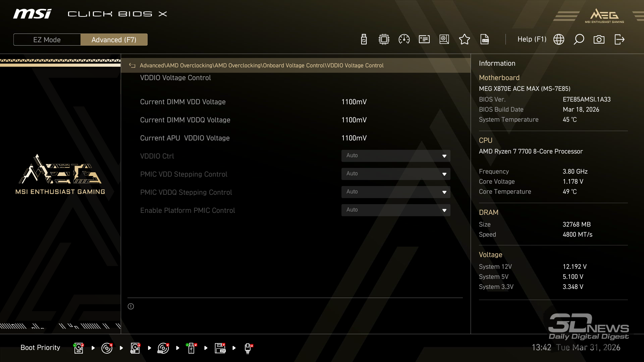
Task: Click the exit door icon
Action: click(x=619, y=40)
